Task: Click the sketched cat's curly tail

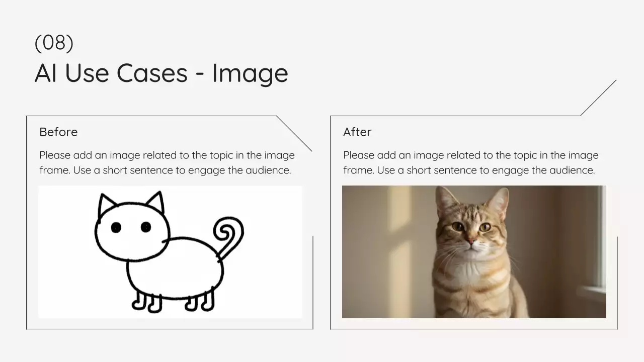Action: point(229,234)
